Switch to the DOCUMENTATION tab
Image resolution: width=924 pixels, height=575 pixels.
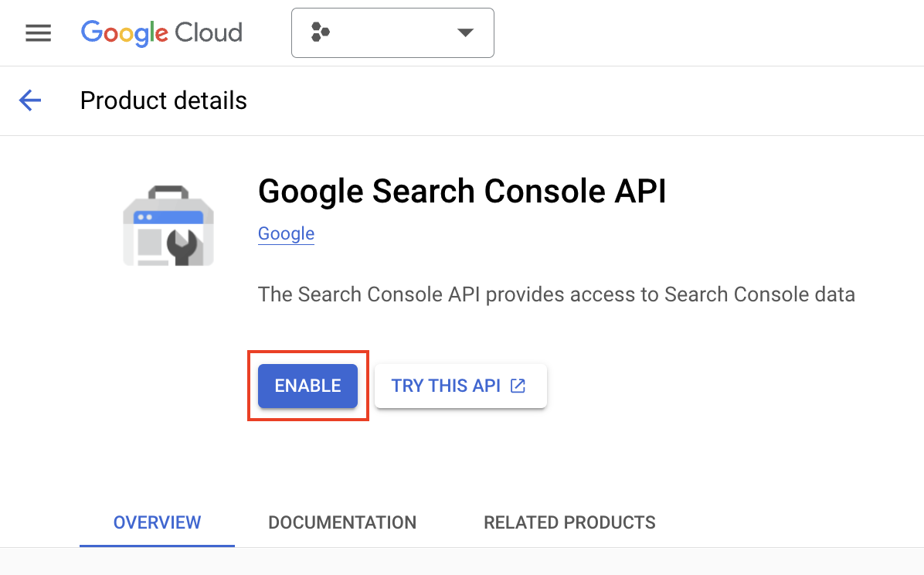tap(342, 522)
